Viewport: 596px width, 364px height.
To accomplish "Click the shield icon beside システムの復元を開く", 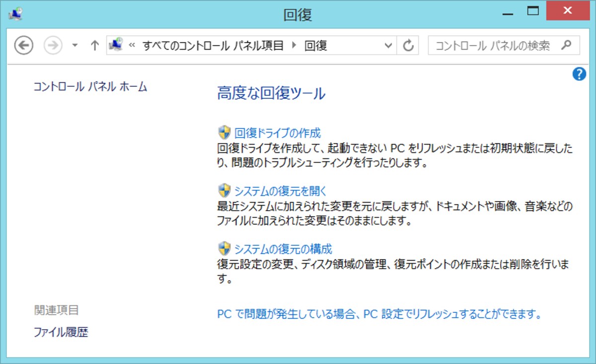I will tap(224, 190).
